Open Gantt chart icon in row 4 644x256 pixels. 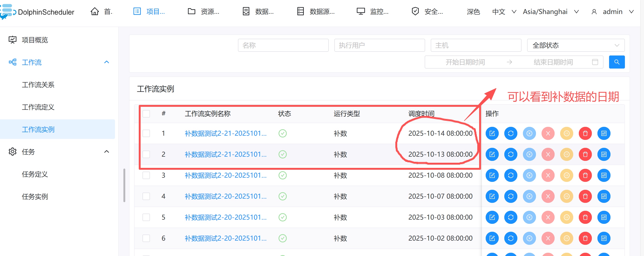point(603,197)
